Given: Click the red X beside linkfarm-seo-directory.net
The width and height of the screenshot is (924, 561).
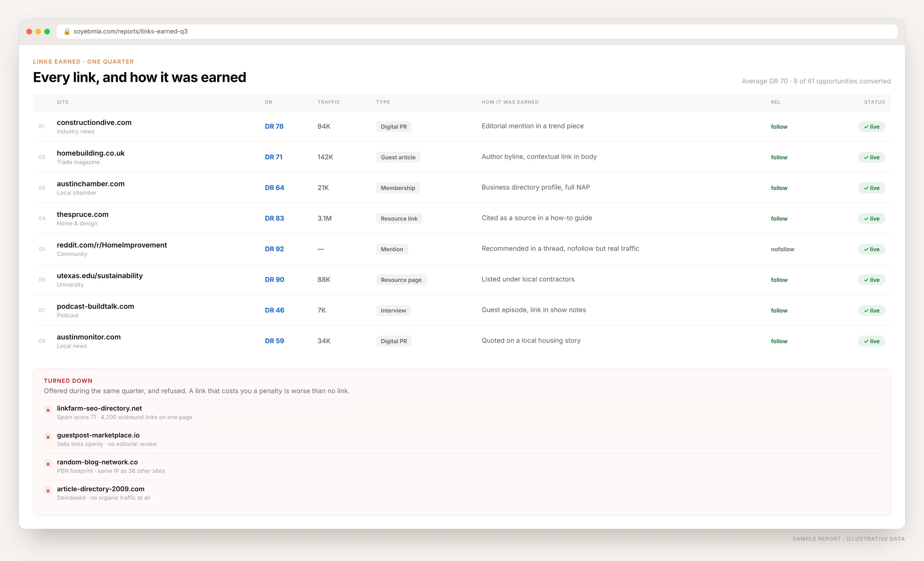Looking at the screenshot, I should click(48, 410).
